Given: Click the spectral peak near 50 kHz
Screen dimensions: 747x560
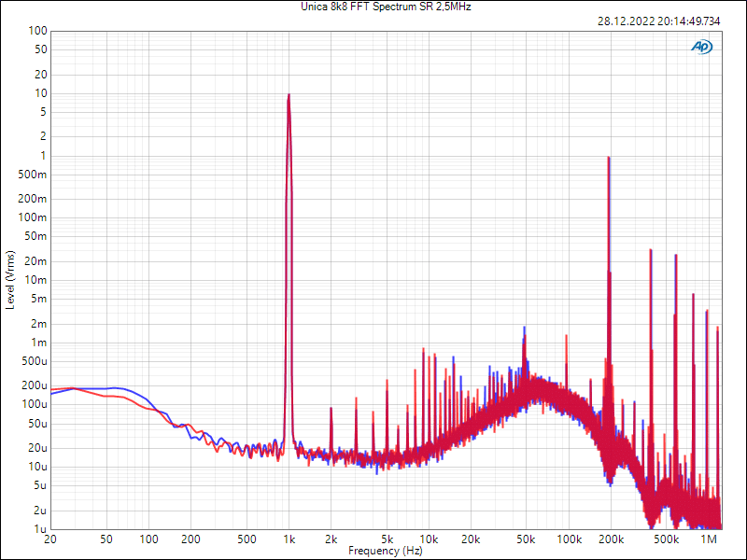Looking at the screenshot, I should click(x=525, y=329).
